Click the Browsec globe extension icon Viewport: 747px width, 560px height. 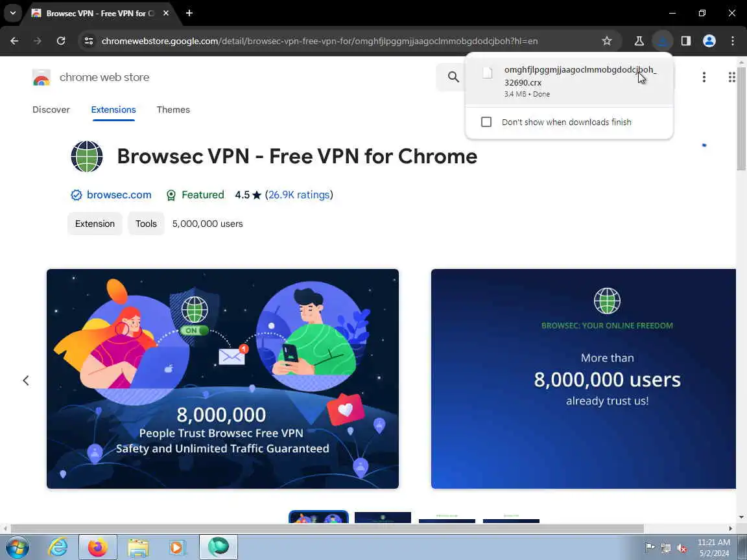(x=87, y=156)
